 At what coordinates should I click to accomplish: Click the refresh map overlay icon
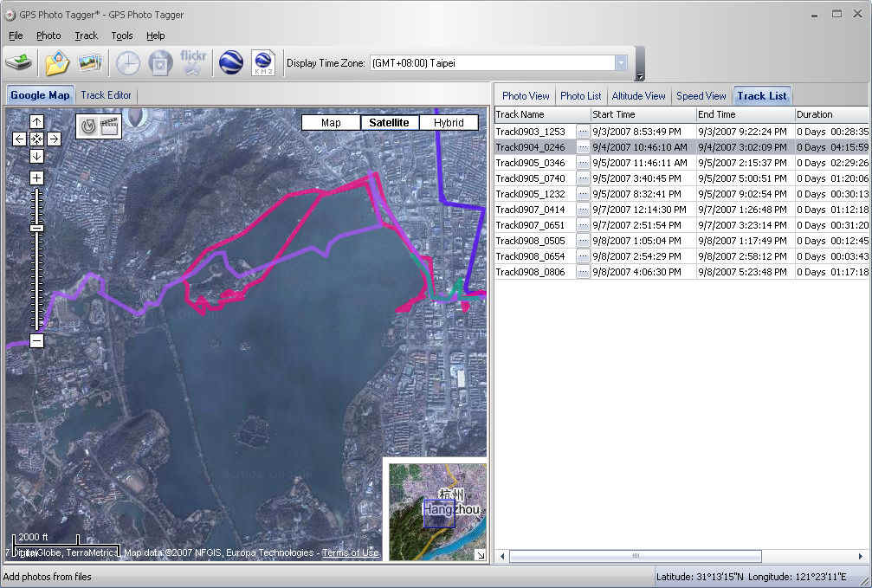pyautogui.click(x=88, y=126)
